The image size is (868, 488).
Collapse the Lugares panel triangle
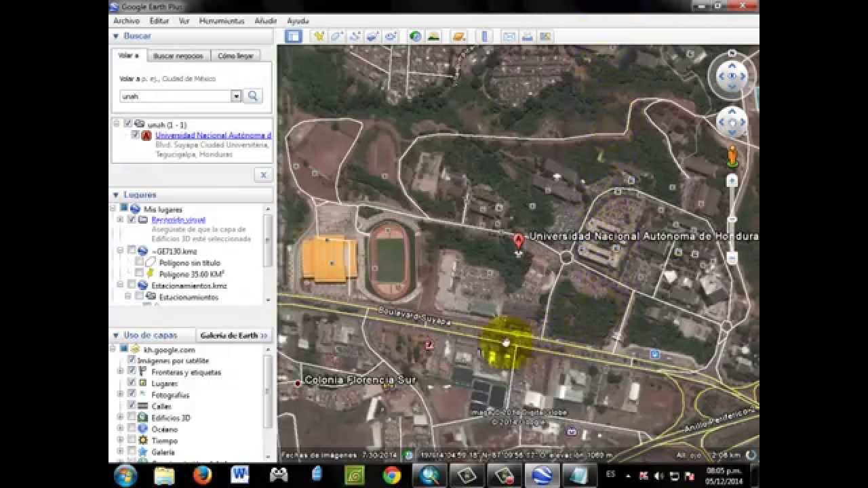[x=116, y=195]
